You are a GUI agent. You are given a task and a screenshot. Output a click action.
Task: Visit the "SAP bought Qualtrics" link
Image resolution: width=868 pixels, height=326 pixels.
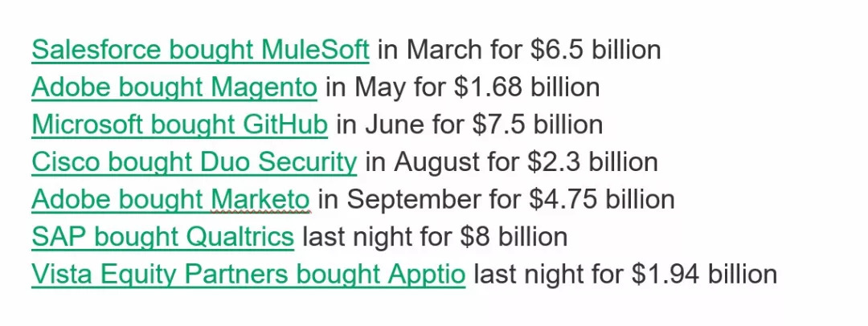click(x=162, y=237)
